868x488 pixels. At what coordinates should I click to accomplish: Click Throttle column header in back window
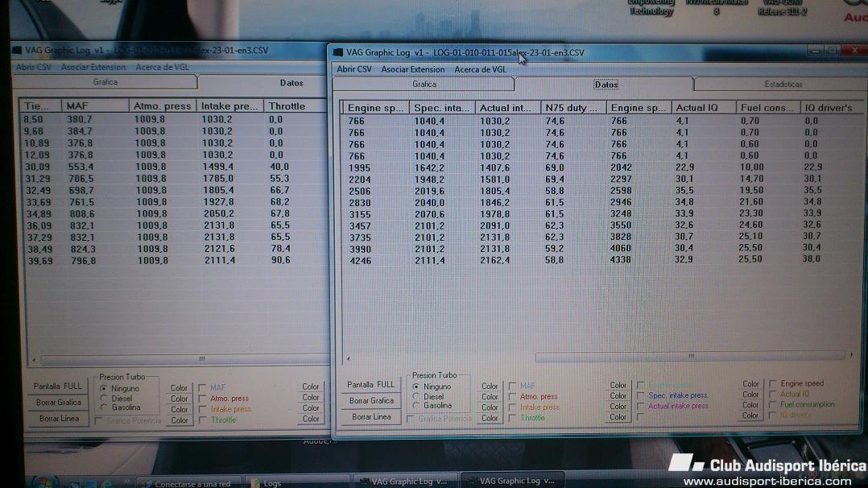(294, 105)
